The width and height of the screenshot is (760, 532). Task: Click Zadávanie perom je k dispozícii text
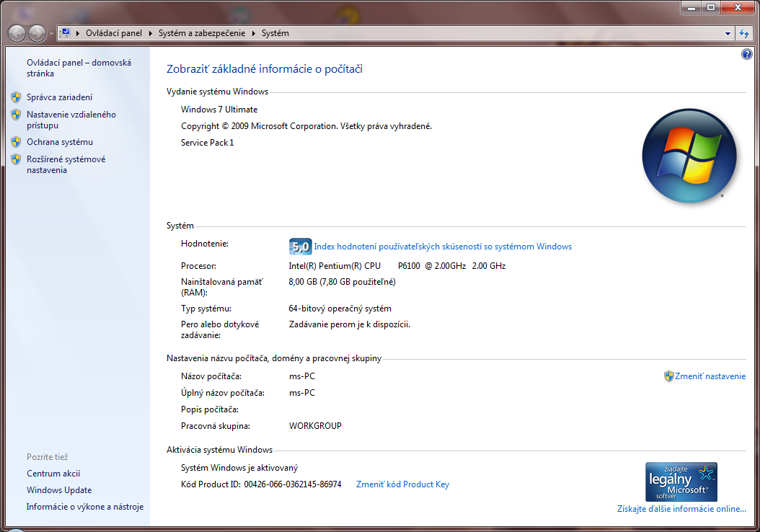(x=350, y=324)
